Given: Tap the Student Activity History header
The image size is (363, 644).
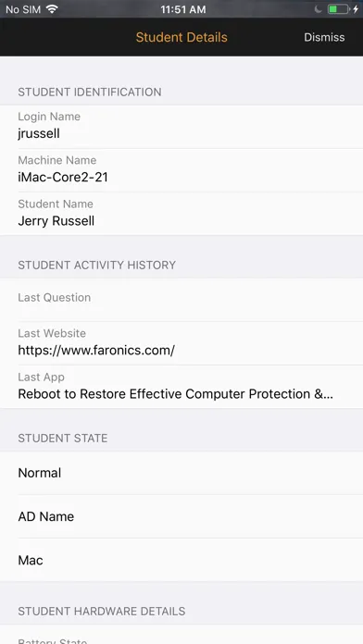Looking at the screenshot, I should (x=96, y=265).
